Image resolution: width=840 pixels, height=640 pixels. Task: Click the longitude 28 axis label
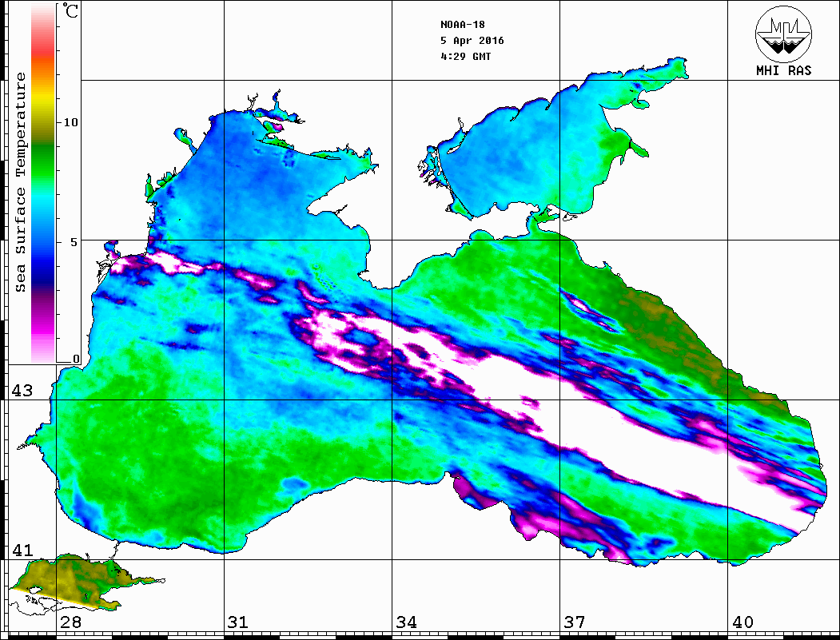70,622
